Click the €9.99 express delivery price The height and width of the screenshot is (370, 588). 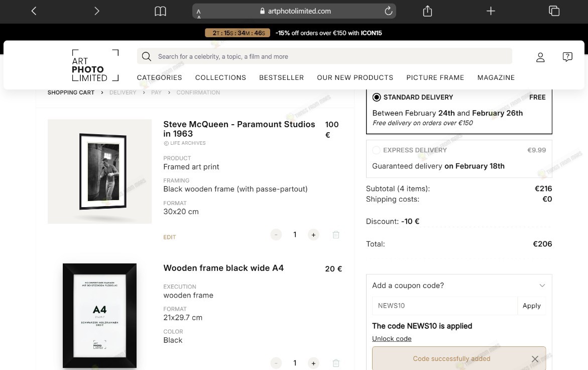click(537, 150)
